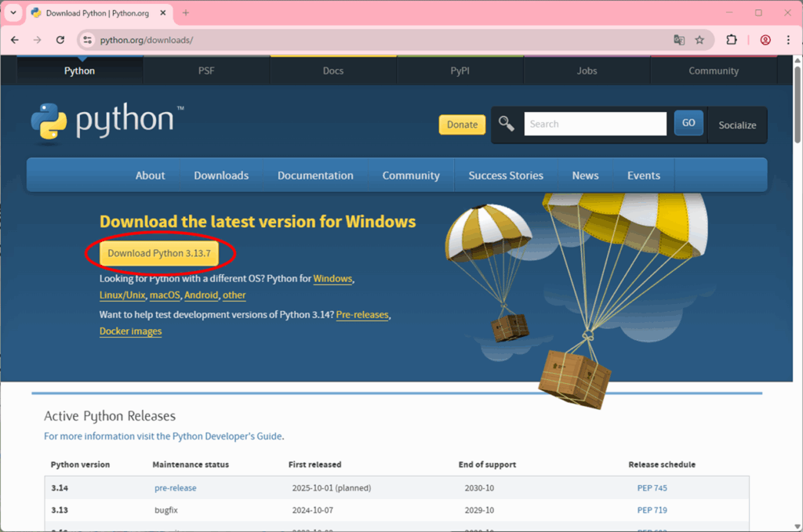Click the pre-release maintenance status link
Viewport: 803px width, 532px height.
tap(175, 488)
